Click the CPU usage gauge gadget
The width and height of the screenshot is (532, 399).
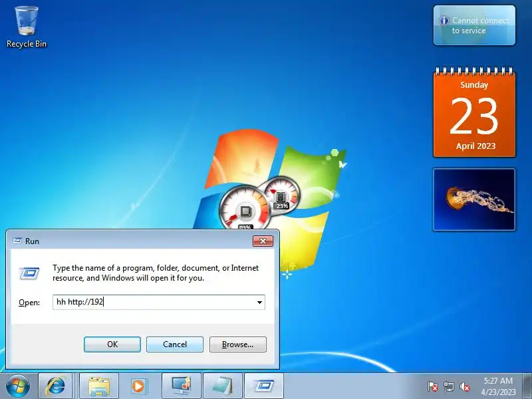coord(245,208)
